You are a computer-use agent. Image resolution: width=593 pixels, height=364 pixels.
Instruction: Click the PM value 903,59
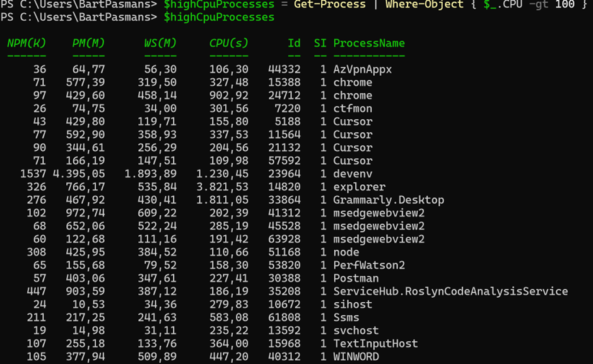click(x=85, y=291)
